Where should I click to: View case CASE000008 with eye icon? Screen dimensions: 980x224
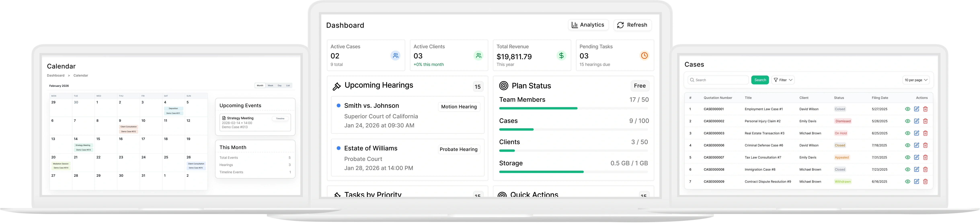(907, 170)
